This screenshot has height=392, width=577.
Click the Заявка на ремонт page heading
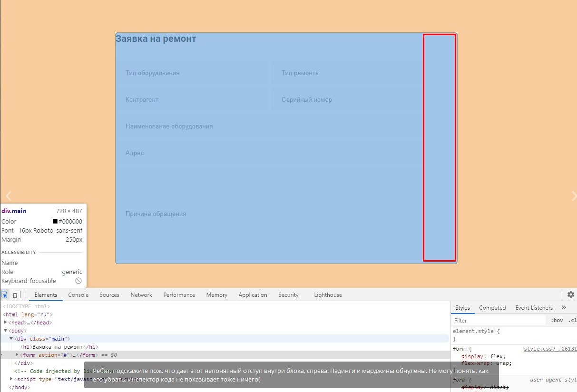point(156,39)
